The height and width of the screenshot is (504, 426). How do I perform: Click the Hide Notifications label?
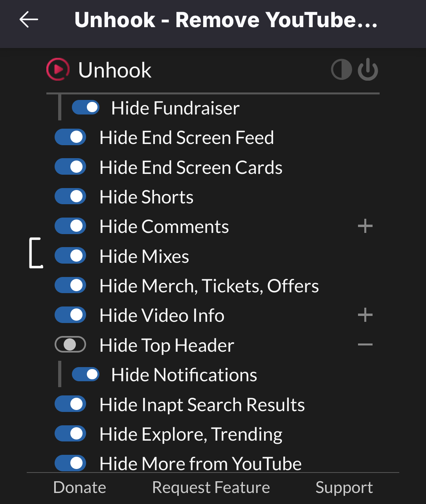coord(184,375)
